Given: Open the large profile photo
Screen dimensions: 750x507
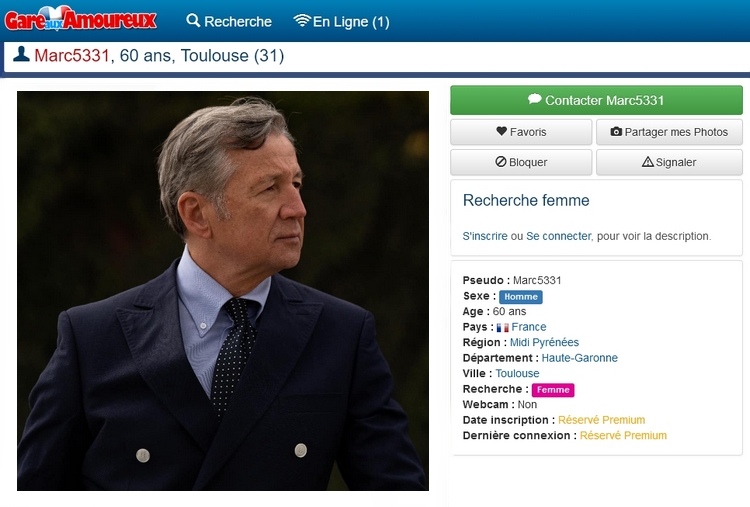Looking at the screenshot, I should click(x=223, y=291).
